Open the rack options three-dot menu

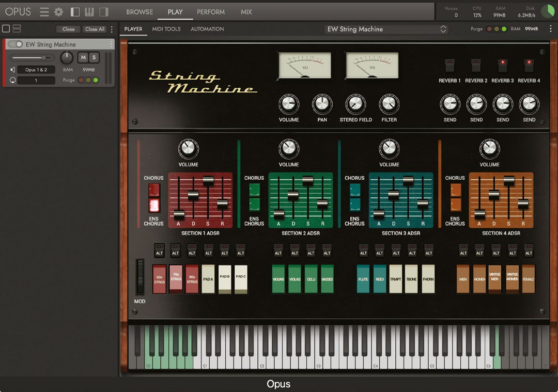pos(112,29)
